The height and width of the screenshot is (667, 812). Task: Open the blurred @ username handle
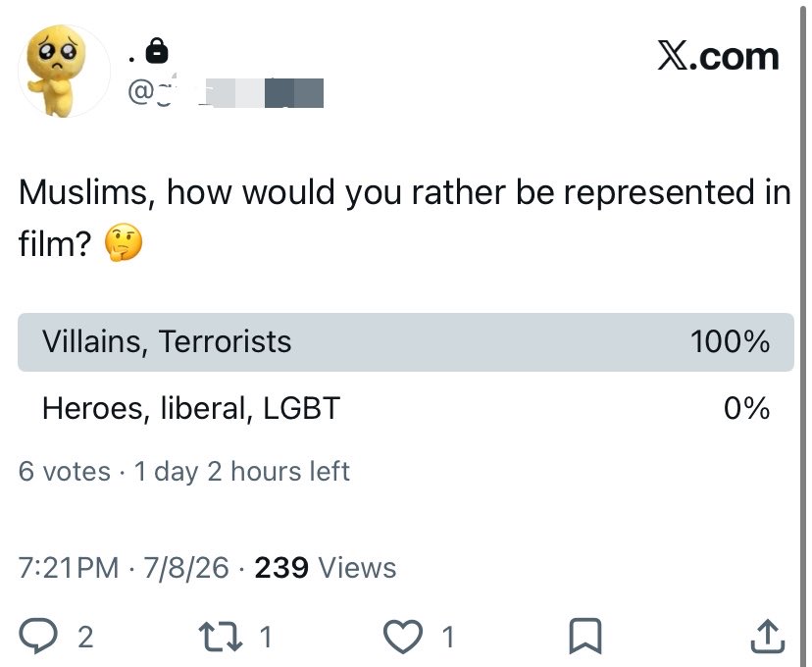tap(226, 92)
